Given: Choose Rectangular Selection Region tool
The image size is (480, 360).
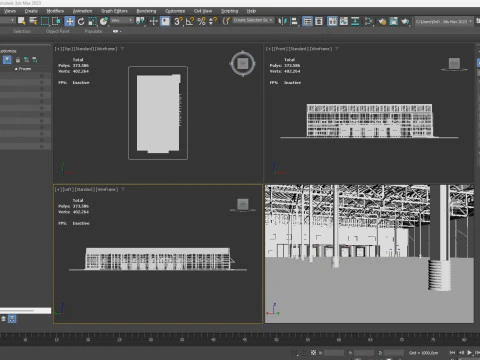Looking at the screenshot, I should pos(45,21).
